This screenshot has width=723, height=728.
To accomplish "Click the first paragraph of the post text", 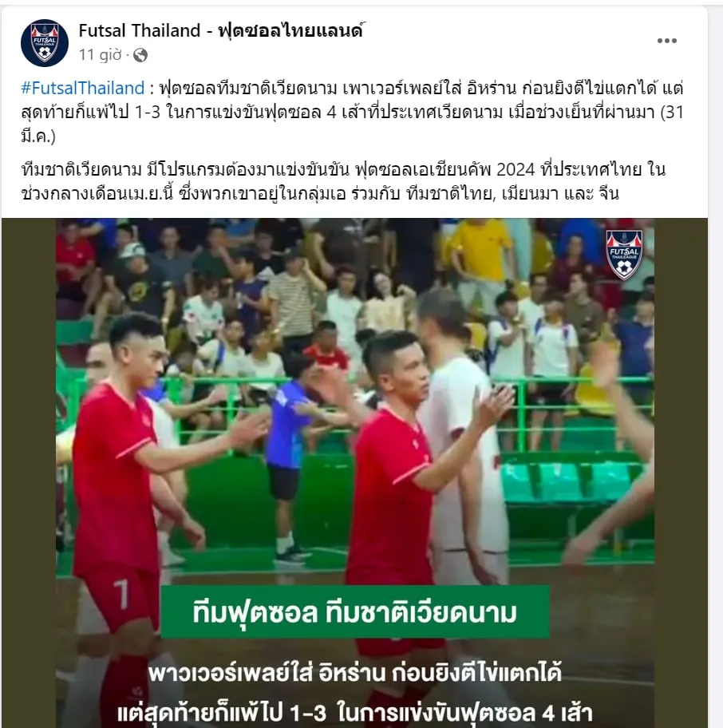I will 353,112.
